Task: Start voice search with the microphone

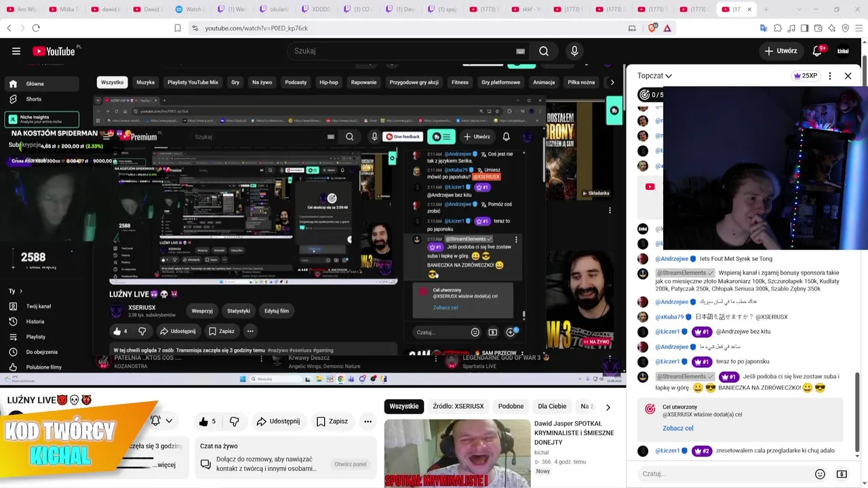Action: [574, 51]
